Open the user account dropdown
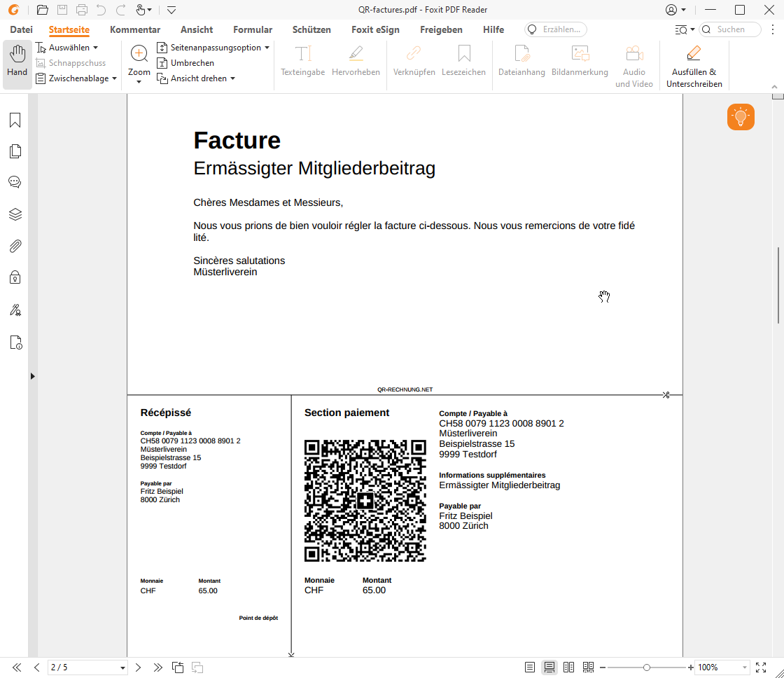Image resolution: width=784 pixels, height=678 pixels. pos(675,10)
